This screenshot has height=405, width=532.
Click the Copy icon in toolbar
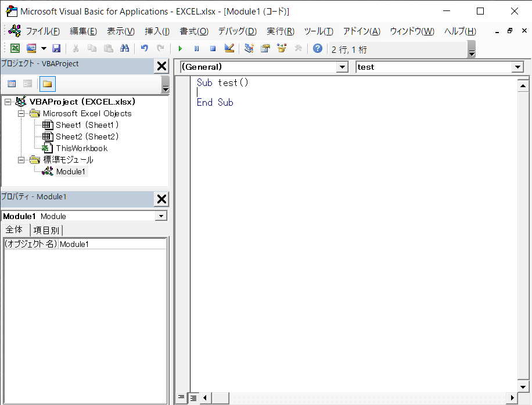[x=92, y=49]
